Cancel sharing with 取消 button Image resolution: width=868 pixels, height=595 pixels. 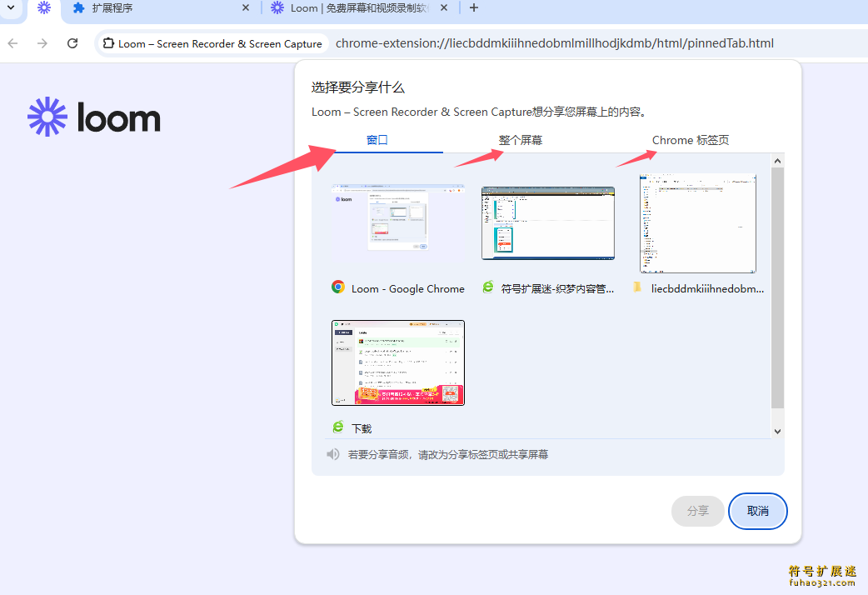pyautogui.click(x=758, y=511)
